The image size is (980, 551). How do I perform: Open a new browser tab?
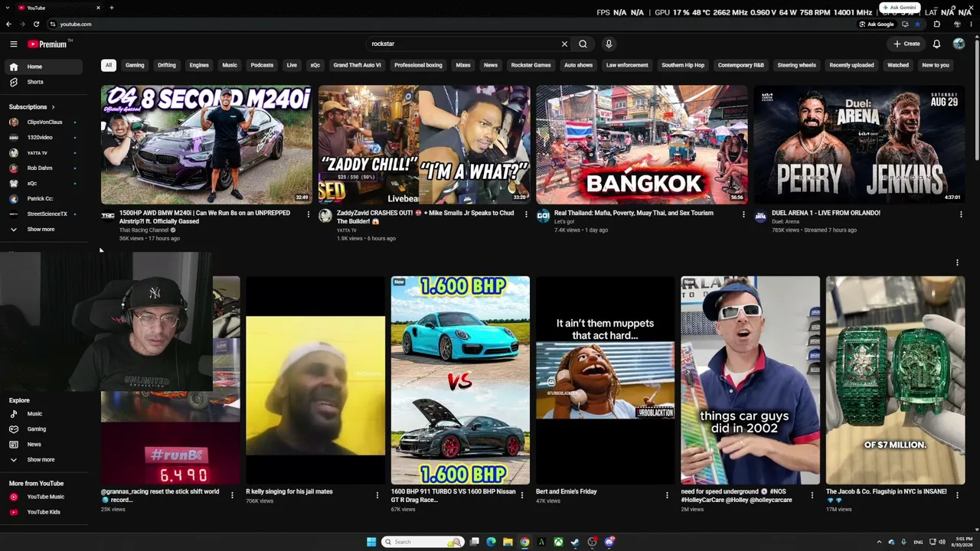[111, 8]
